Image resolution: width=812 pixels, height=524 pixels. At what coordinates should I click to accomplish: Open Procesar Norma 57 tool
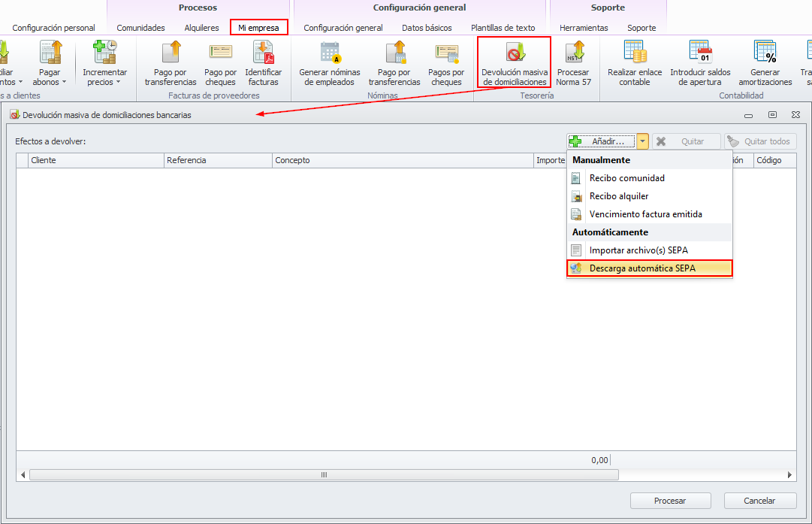coord(572,63)
